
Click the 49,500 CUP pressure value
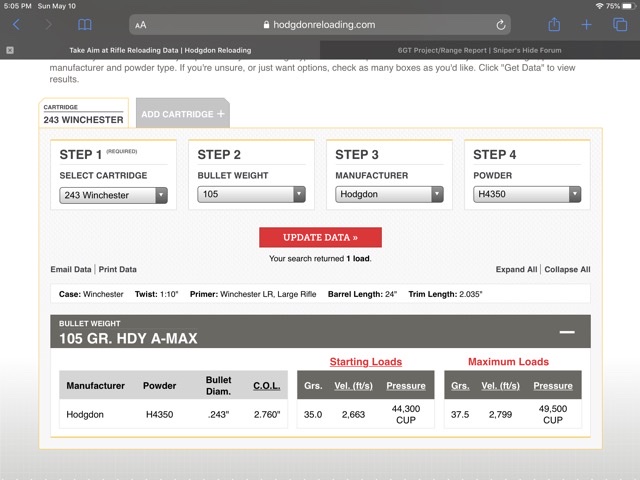(553, 414)
